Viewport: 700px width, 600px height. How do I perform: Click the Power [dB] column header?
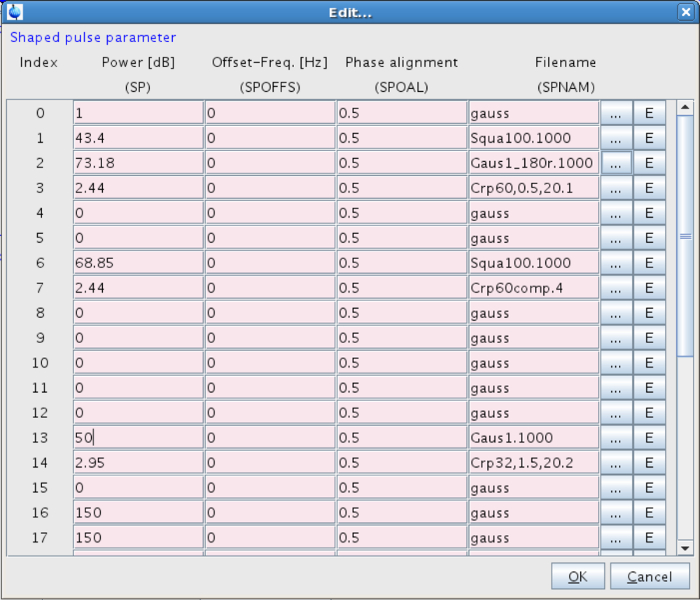(138, 62)
